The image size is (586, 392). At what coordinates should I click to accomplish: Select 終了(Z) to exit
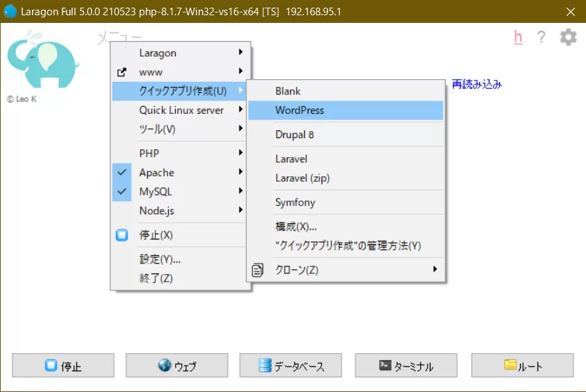coord(179,278)
